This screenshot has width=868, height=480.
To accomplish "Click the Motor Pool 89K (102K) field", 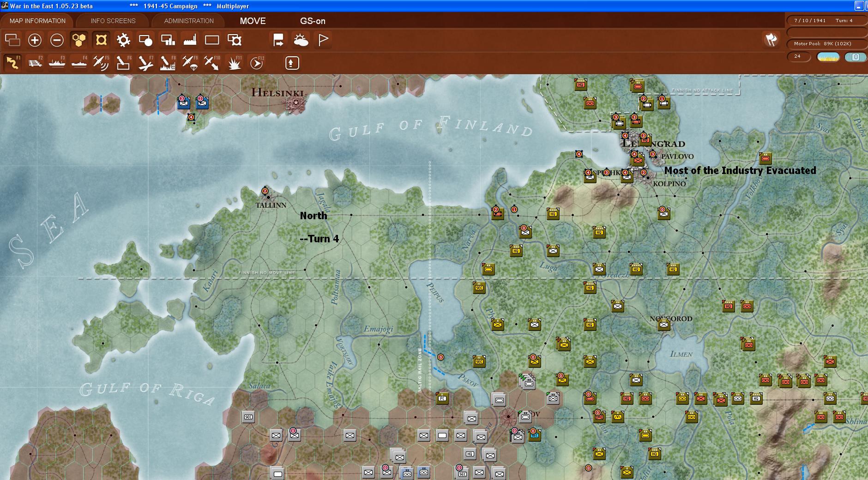I will (x=826, y=44).
